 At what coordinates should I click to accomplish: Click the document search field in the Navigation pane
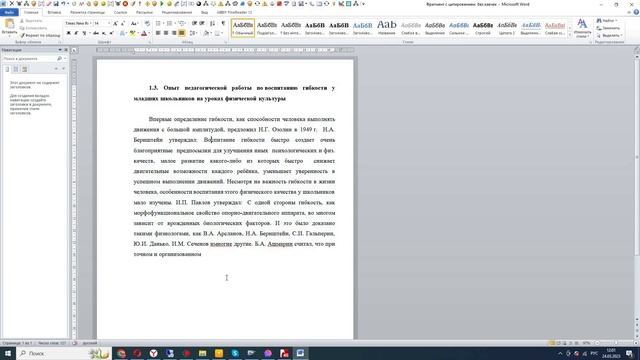coord(29,59)
